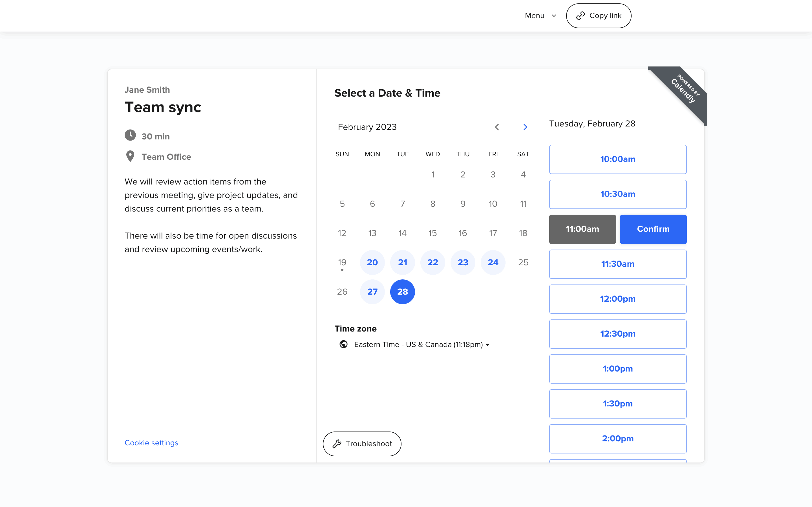Viewport: 812px width, 507px height.
Task: Go to next month with right arrow
Action: point(525,127)
